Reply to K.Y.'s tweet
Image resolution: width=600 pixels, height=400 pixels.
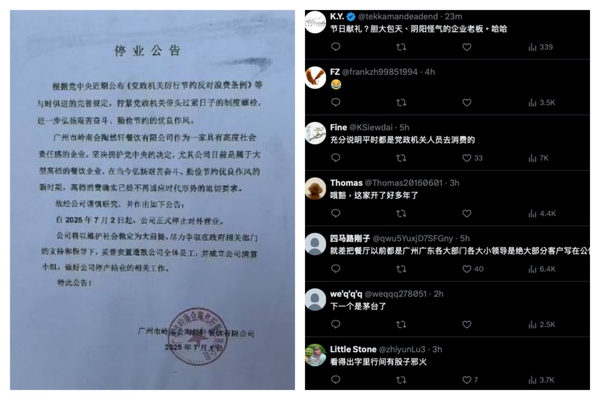coord(336,47)
